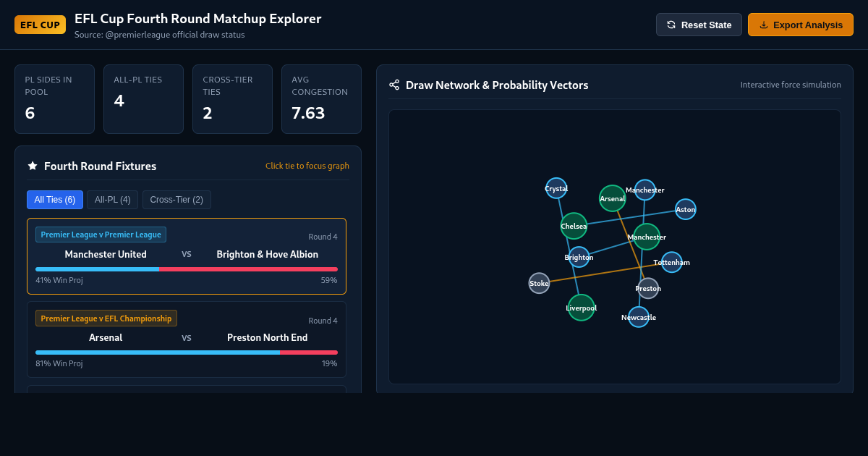Screen dimensions: 868x456
Task: Select the All Ties (6) filter
Action: 55,200
